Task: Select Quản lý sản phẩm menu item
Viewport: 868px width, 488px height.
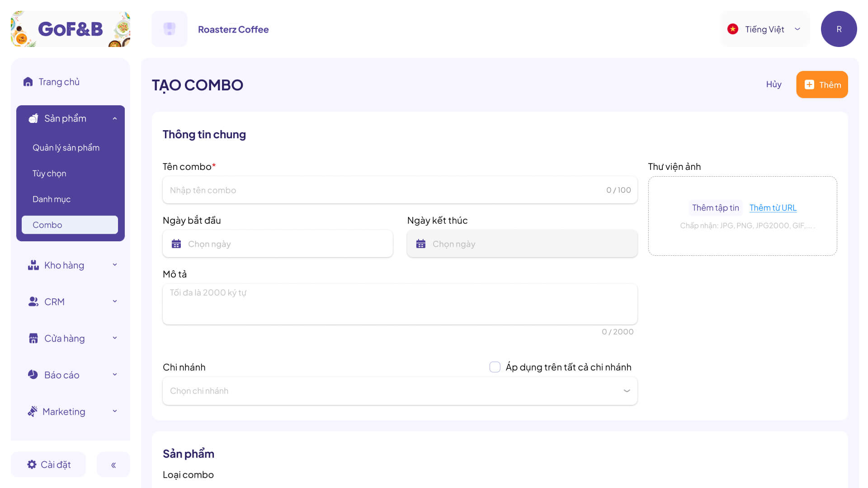Action: tap(66, 147)
